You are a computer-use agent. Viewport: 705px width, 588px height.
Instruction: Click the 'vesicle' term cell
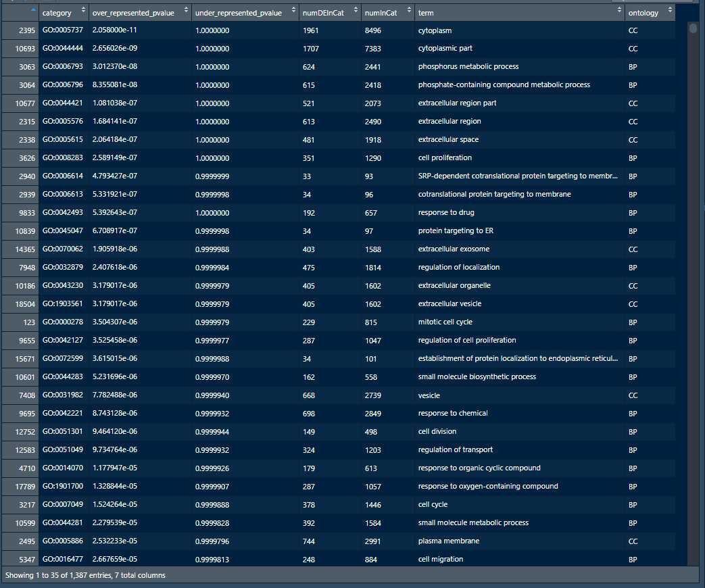[429, 395]
